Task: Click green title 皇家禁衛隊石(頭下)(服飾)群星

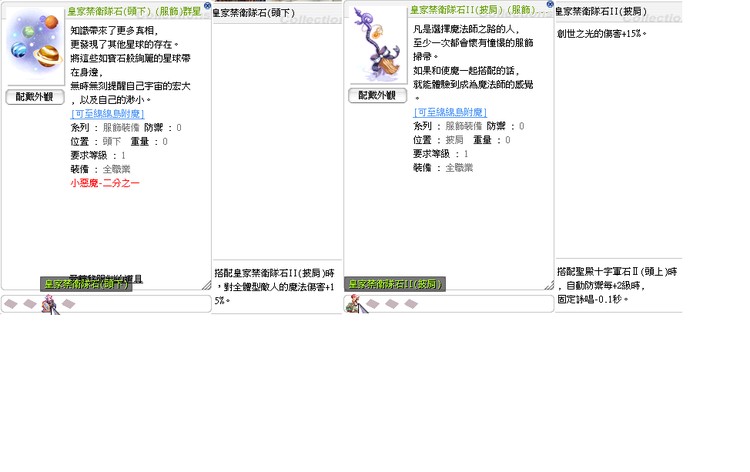Action: click(134, 11)
